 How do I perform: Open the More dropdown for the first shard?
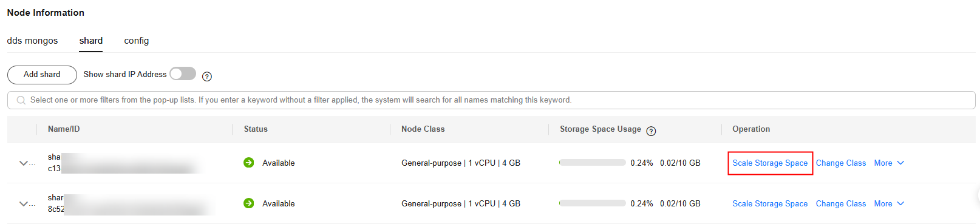[889, 163]
